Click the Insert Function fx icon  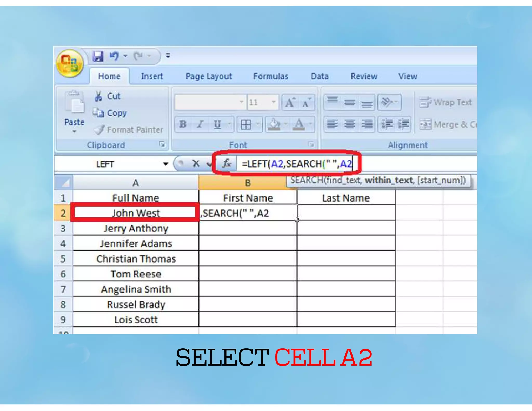pos(227,164)
